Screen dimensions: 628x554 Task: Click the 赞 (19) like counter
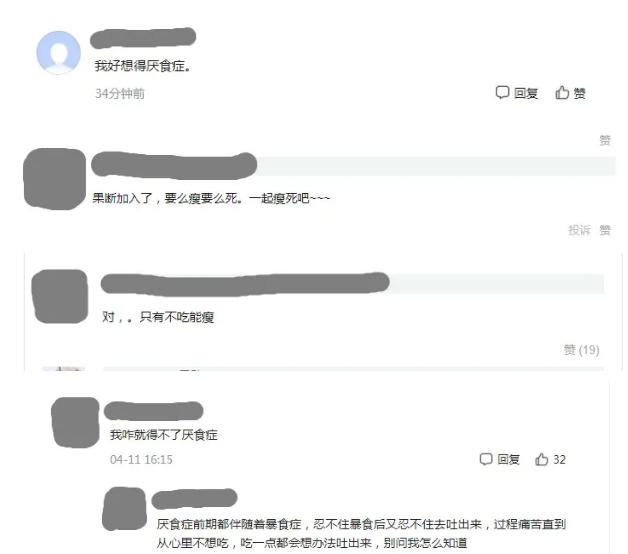tap(582, 350)
